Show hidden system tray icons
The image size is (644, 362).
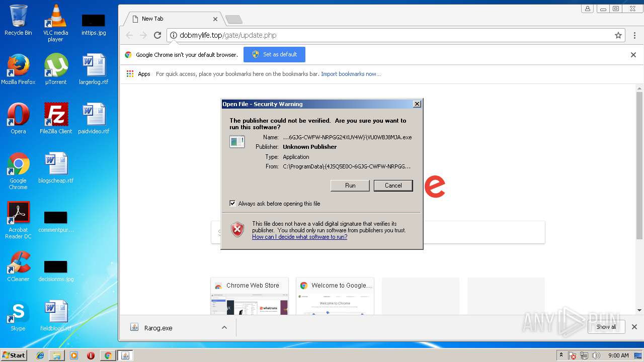coord(561,355)
